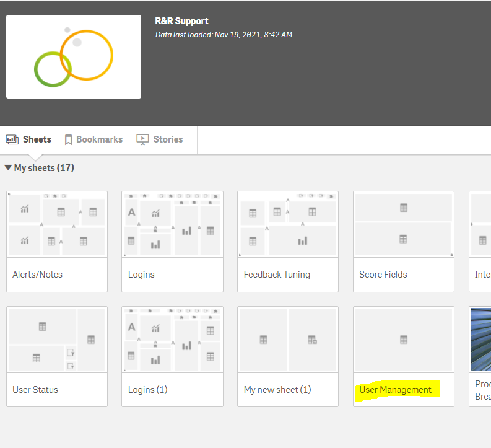
Task: Click the My sheets (17) heading
Action: [44, 168]
